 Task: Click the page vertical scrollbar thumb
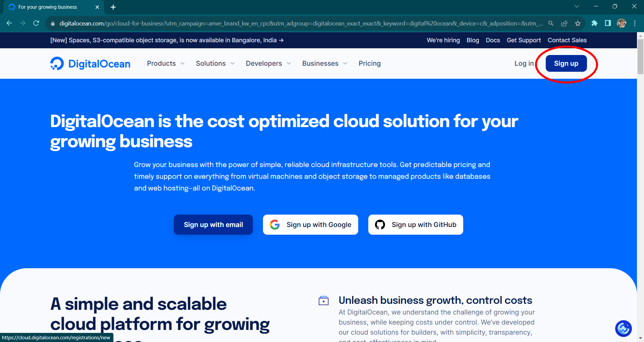tap(640, 56)
